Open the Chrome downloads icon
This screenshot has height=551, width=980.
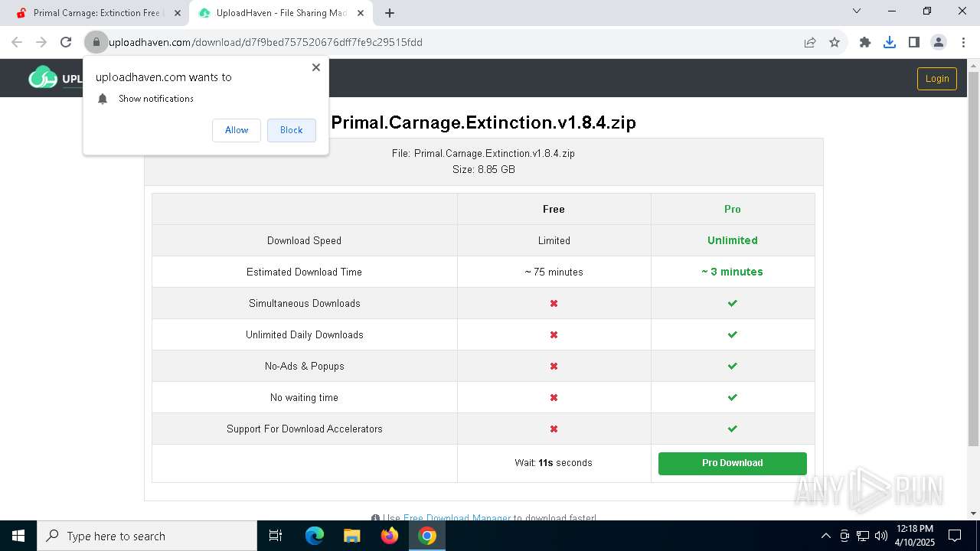(890, 42)
